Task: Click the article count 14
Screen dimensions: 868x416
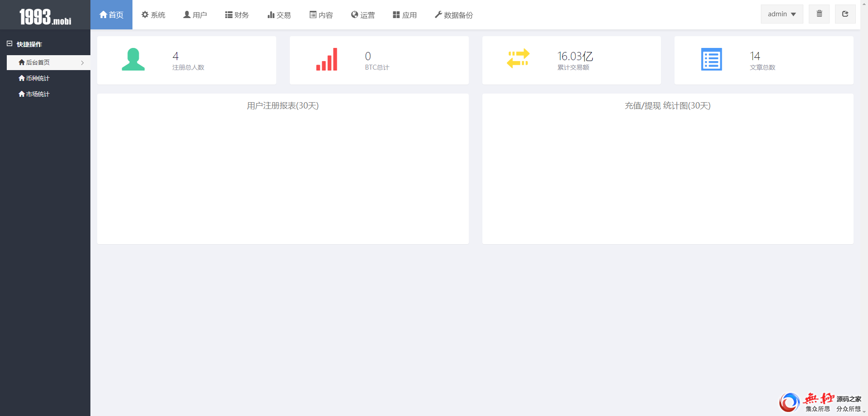Action: (755, 56)
